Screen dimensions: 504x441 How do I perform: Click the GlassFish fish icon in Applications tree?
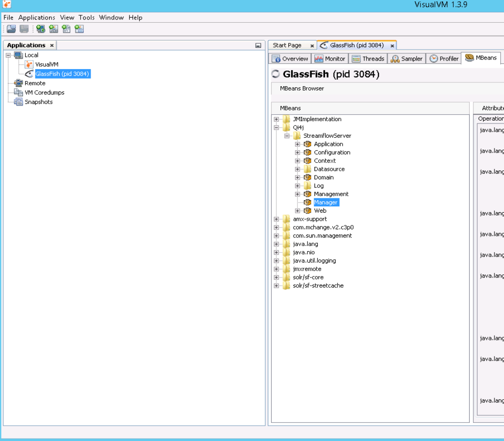point(29,74)
